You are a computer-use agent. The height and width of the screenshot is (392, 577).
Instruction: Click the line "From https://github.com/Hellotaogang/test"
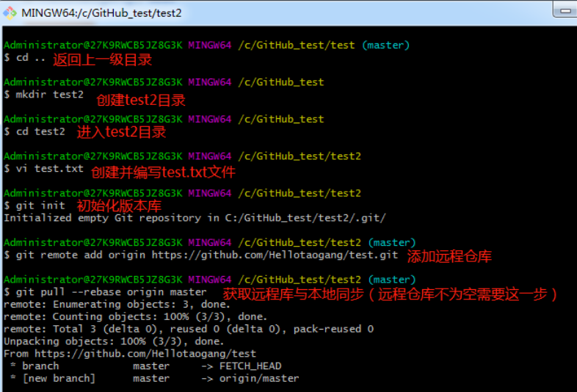[130, 354]
